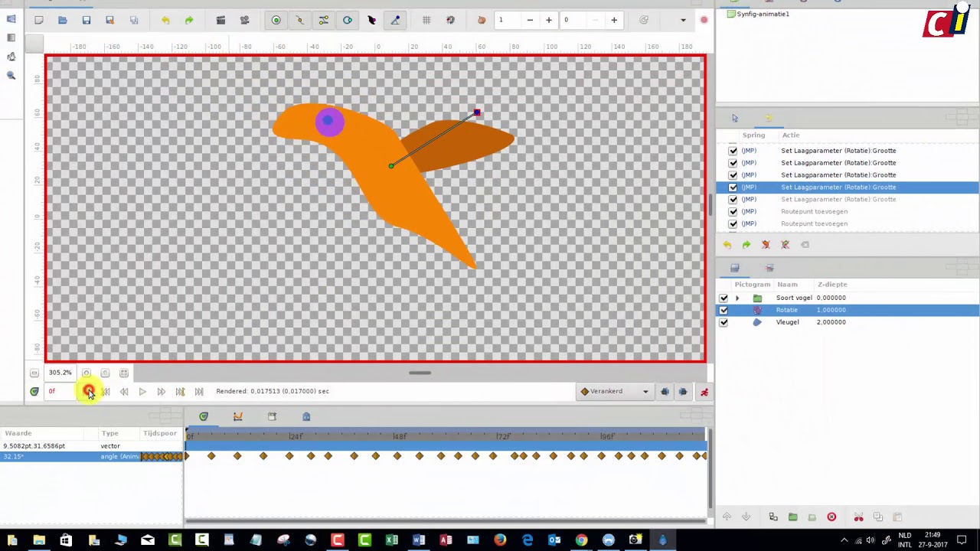Play the animation
The image size is (980, 551).
coord(142,391)
